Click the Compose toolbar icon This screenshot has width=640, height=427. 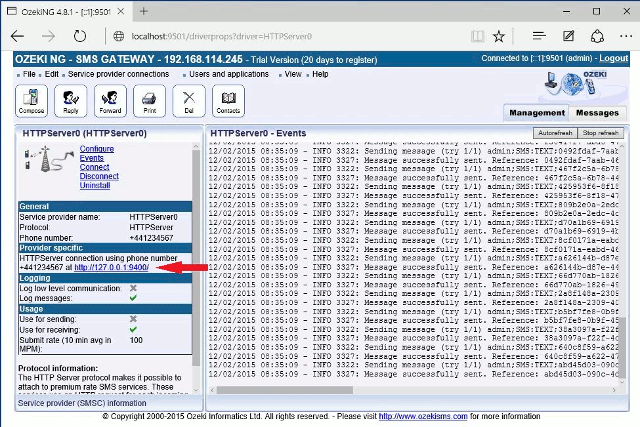pyautogui.click(x=31, y=101)
